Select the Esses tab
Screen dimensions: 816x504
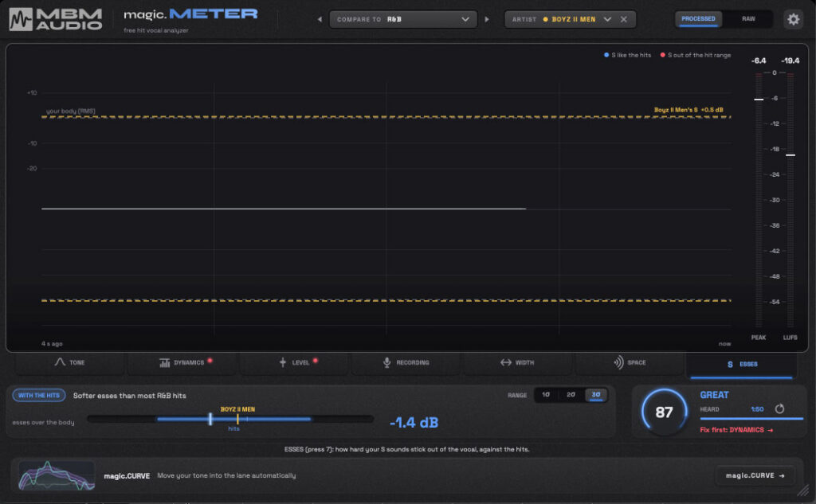point(742,364)
